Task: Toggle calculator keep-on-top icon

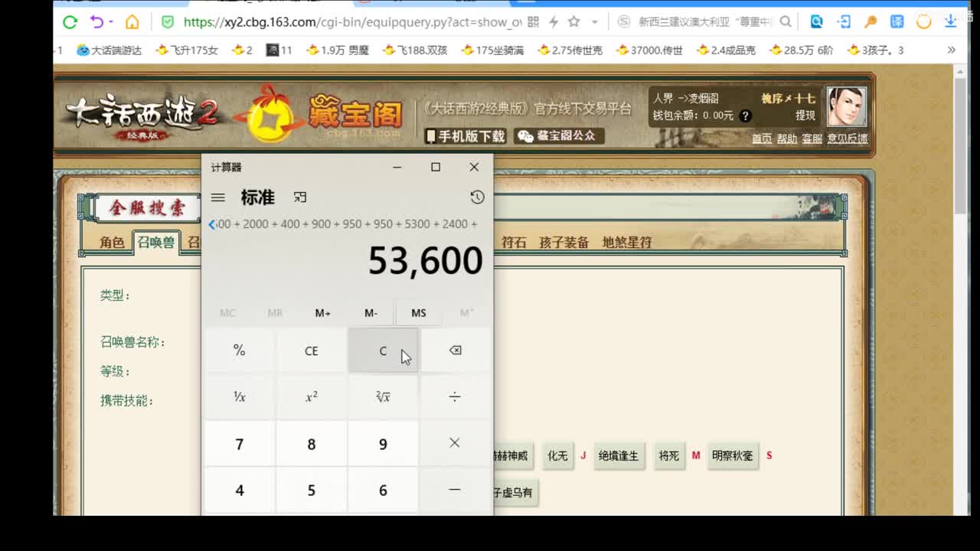Action: click(x=300, y=197)
